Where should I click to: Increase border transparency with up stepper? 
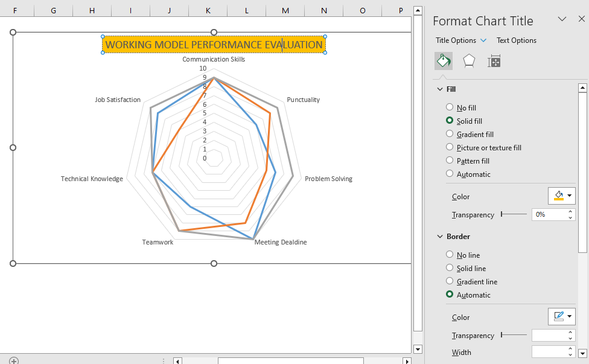[x=570, y=333]
